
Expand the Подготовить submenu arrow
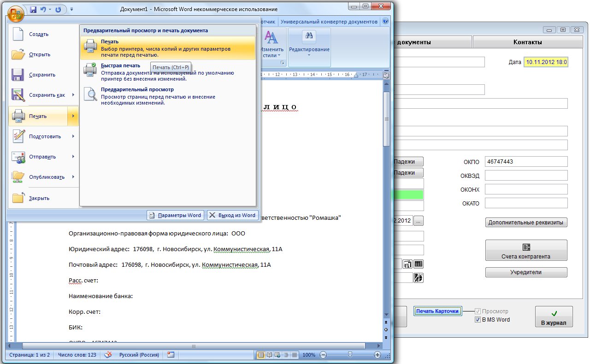[x=73, y=136]
